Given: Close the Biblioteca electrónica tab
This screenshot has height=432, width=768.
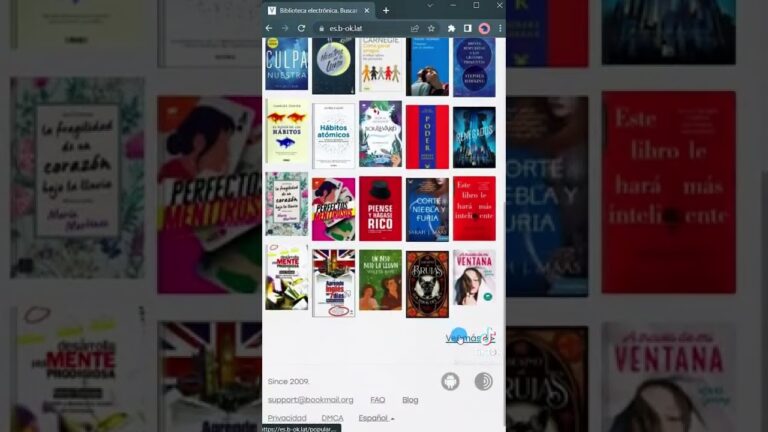Looking at the screenshot, I should 367,10.
